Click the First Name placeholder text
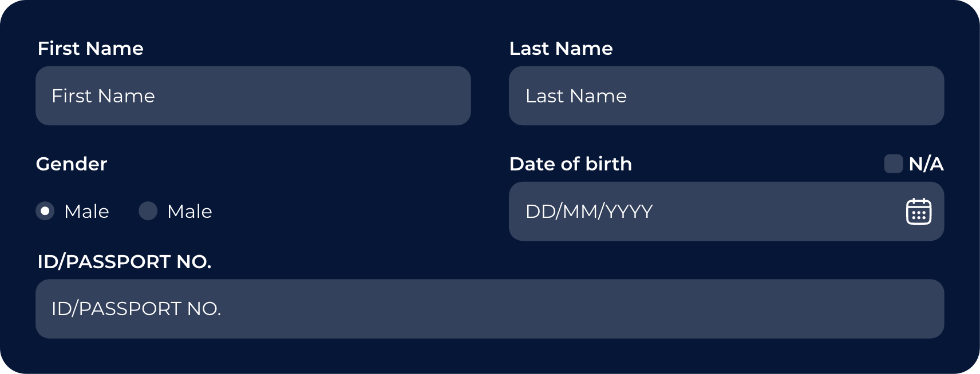This screenshot has height=374, width=980. [x=103, y=96]
